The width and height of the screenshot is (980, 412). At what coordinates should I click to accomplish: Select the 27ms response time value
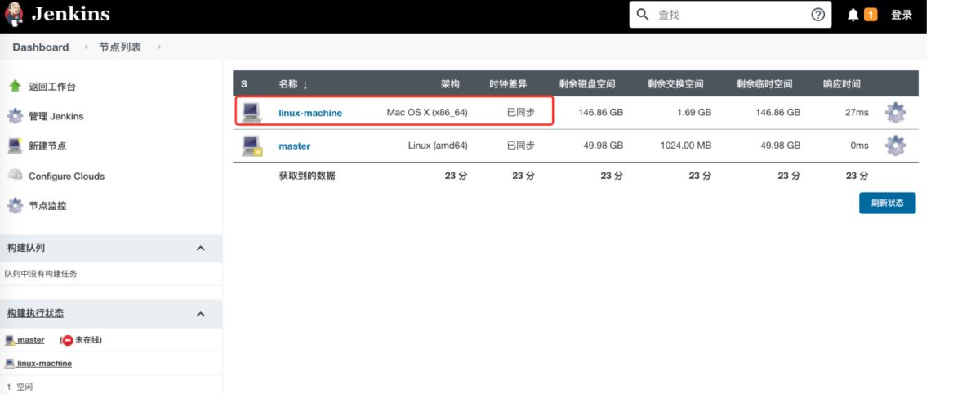click(x=857, y=112)
